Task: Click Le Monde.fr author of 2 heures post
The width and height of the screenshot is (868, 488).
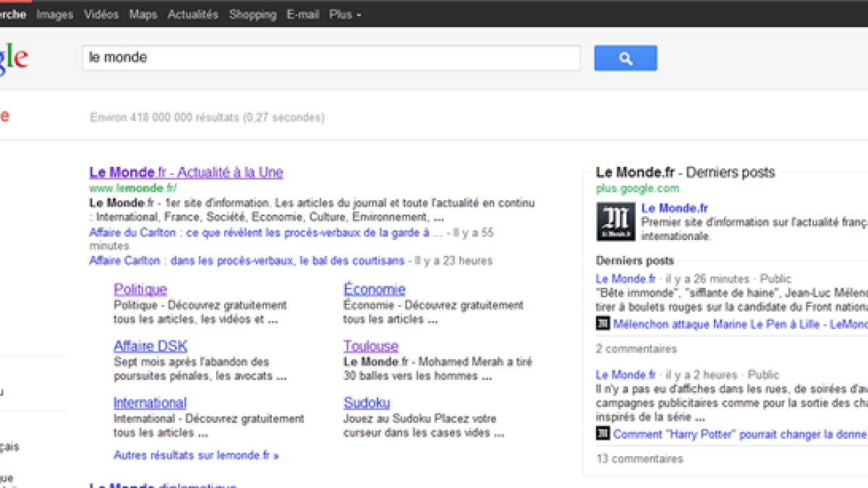Action: pos(626,375)
